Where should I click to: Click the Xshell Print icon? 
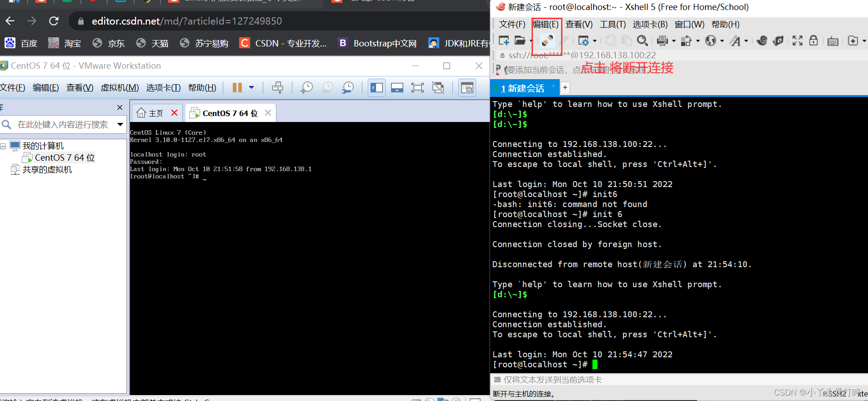tap(662, 41)
